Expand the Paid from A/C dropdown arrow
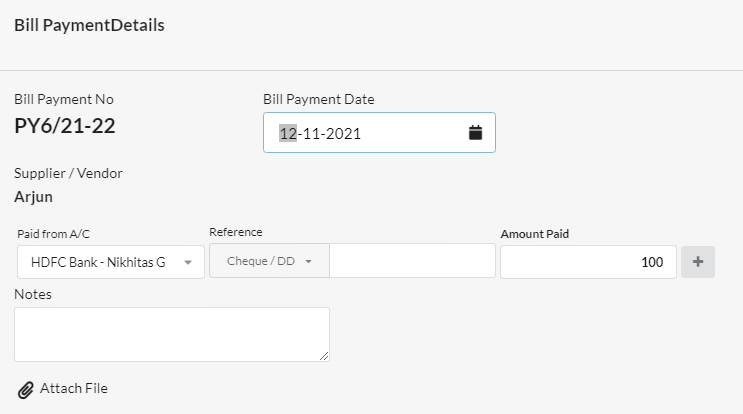The image size is (743, 414). point(188,262)
